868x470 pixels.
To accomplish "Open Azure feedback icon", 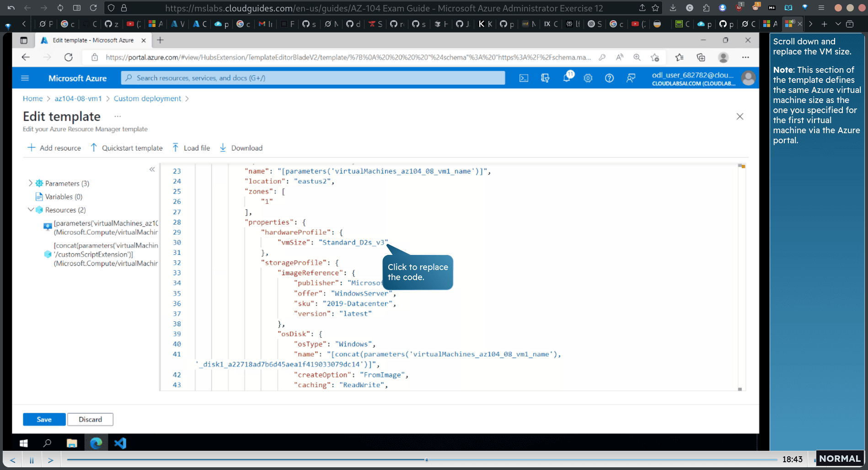I will click(x=631, y=78).
